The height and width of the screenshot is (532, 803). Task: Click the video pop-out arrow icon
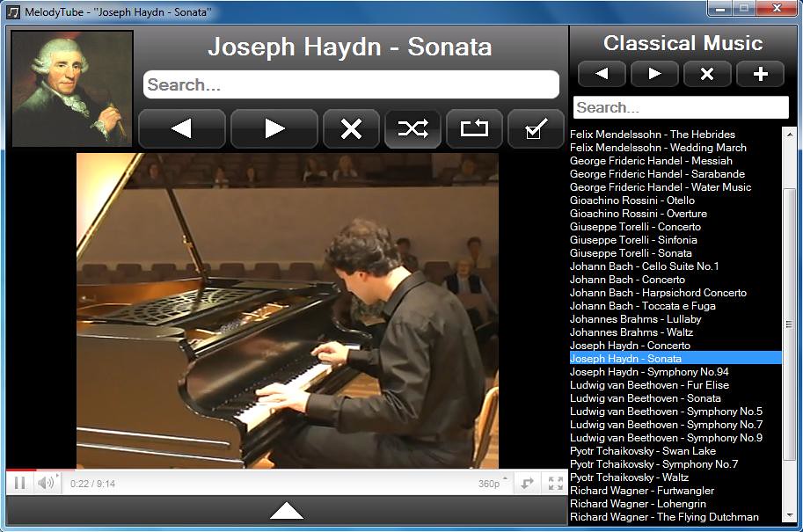(528, 483)
